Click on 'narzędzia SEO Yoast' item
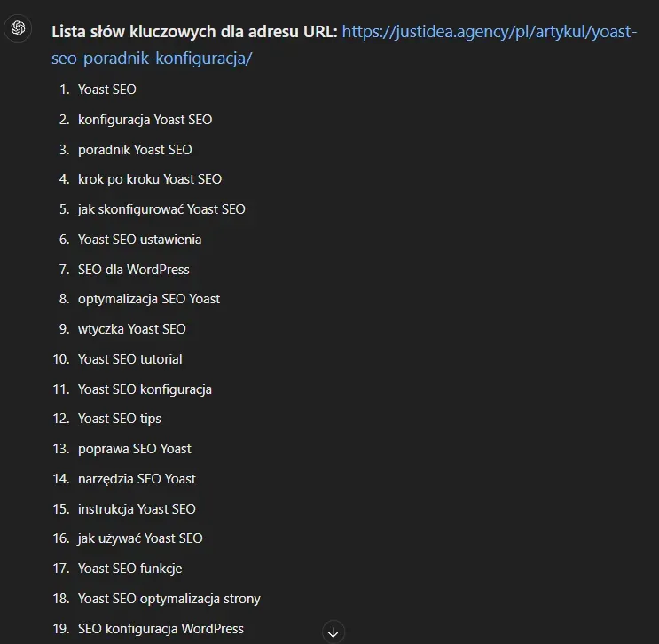Image resolution: width=659 pixels, height=644 pixels. pos(137,479)
